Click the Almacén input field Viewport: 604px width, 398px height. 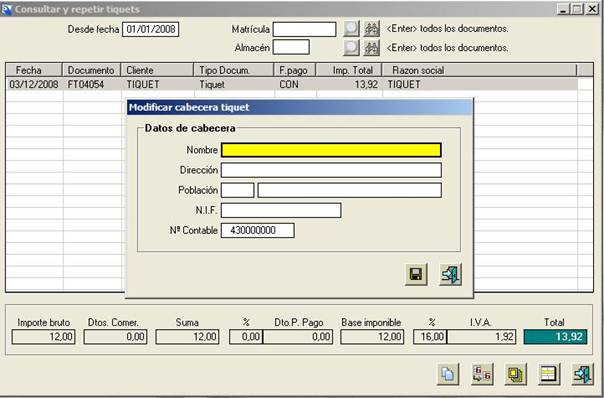click(291, 47)
